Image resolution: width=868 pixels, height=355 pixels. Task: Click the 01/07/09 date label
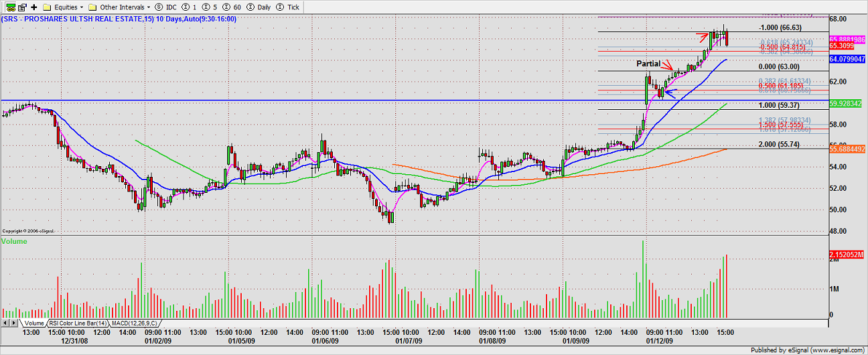(x=409, y=340)
